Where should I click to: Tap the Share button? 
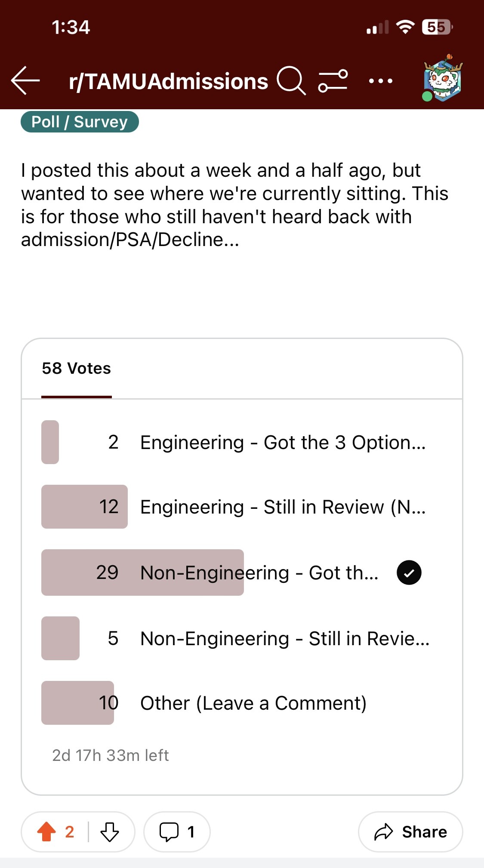point(410,831)
